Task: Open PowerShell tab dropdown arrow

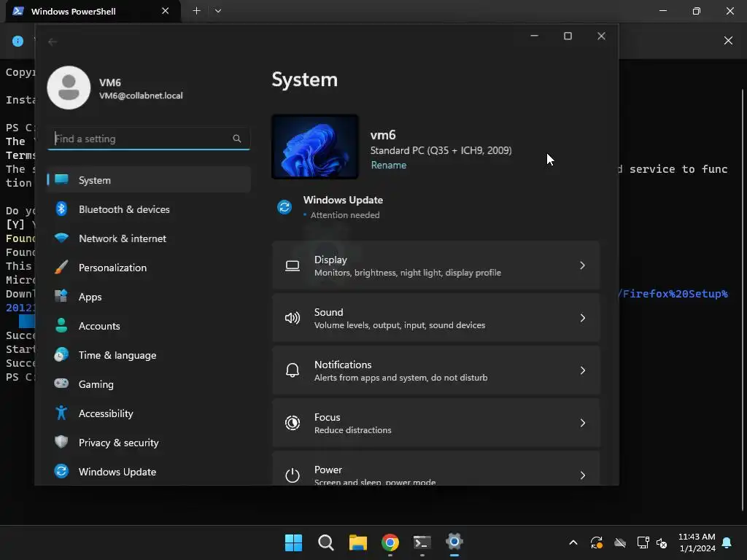Action: click(217, 10)
